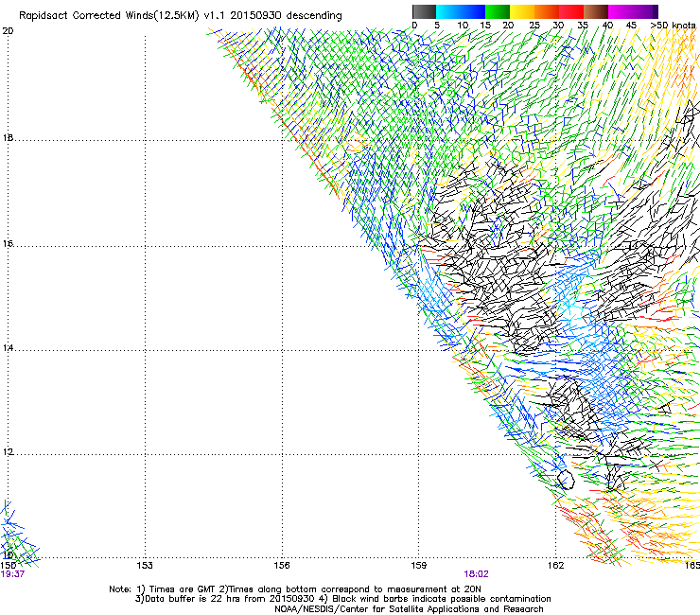Click the legend scale label '25'
700x615 pixels.
tap(534, 26)
